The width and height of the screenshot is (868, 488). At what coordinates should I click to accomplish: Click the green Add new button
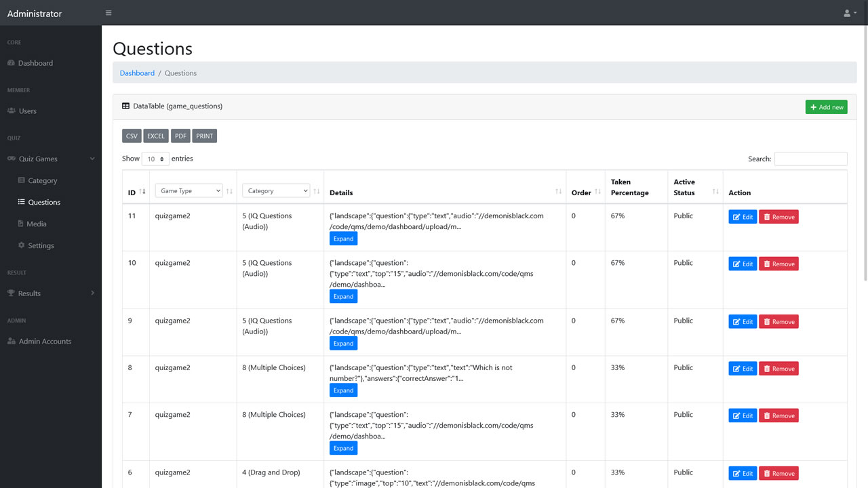[x=826, y=107]
